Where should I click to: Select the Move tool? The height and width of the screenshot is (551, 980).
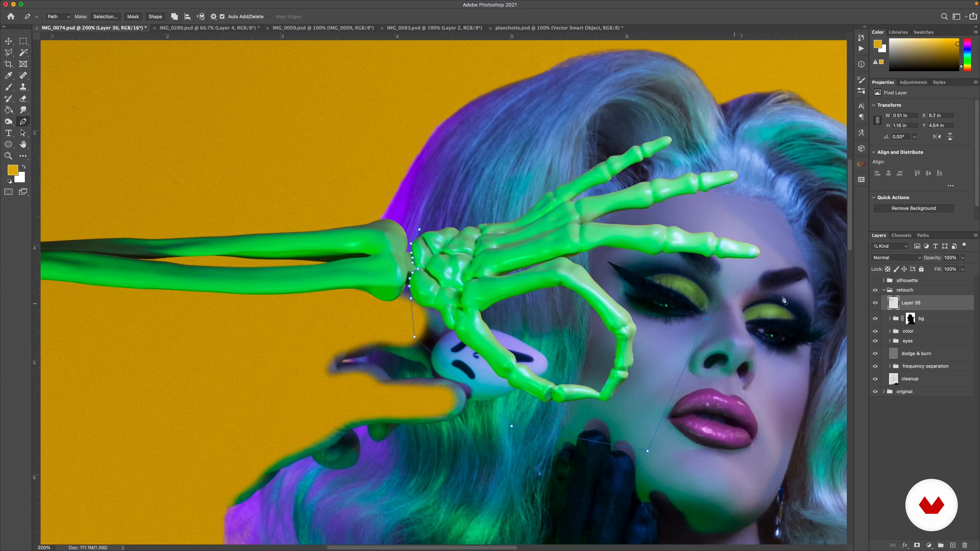(8, 41)
